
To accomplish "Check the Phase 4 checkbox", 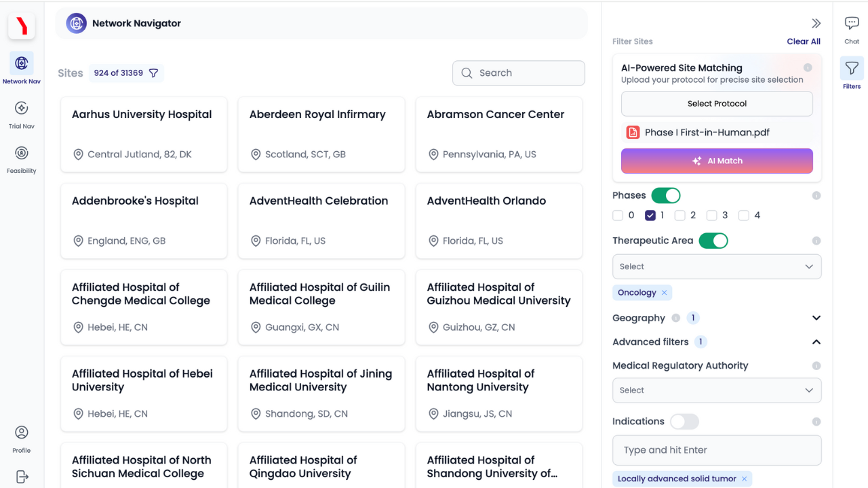I will click(x=744, y=216).
